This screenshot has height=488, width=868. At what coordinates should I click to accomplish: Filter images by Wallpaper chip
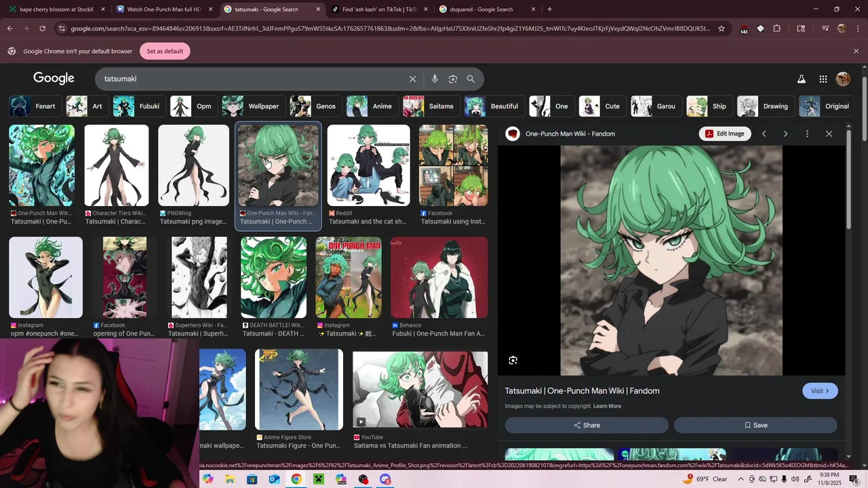coord(253,106)
